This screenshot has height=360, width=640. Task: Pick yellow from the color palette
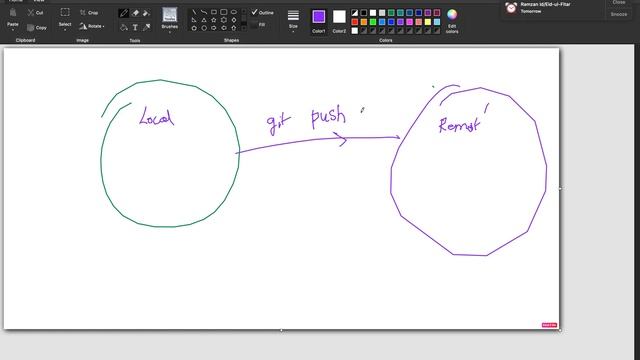pyautogui.click(x=428, y=22)
